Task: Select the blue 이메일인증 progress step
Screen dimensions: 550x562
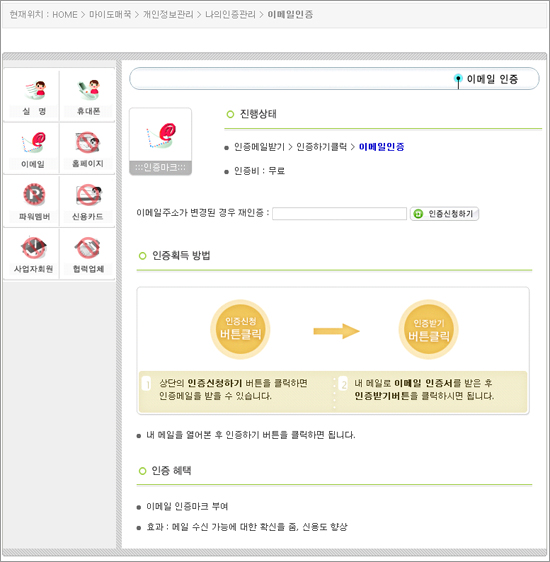Action: coord(381,147)
